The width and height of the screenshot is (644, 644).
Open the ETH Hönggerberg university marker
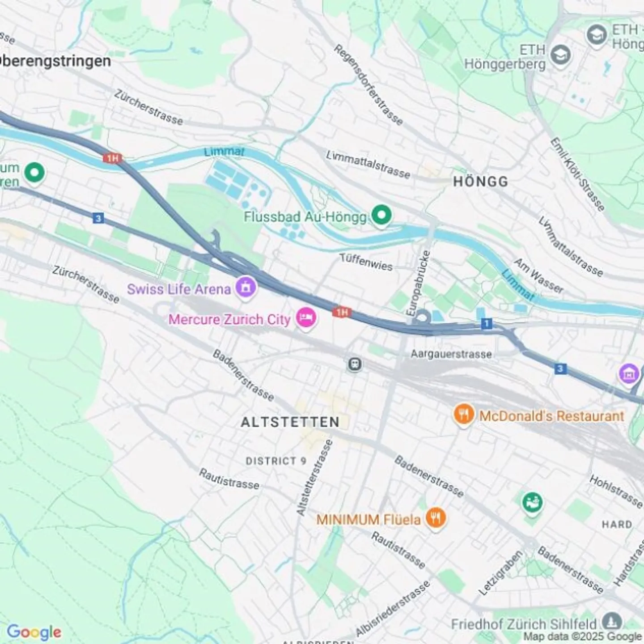pos(561,55)
